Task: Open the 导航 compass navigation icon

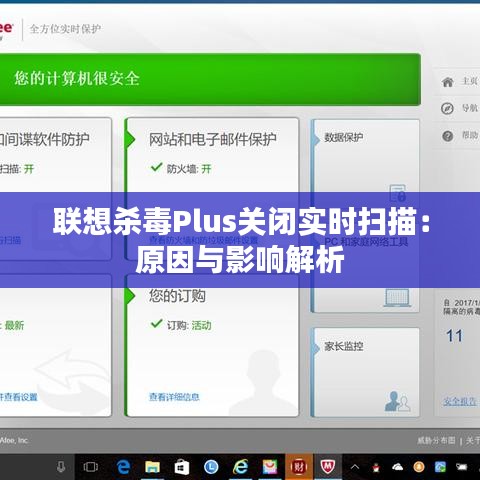Action: coord(447,108)
